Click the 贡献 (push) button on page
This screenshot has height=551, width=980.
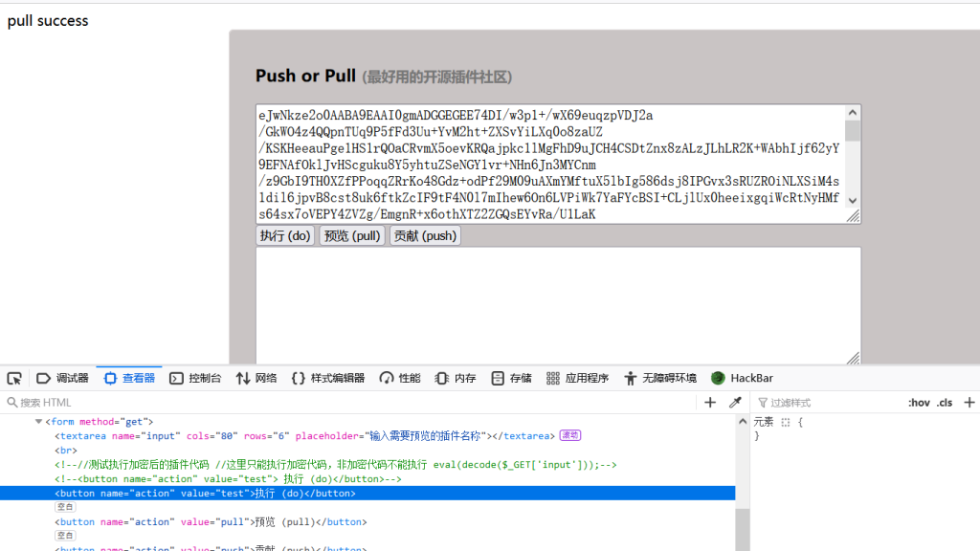pyautogui.click(x=425, y=235)
